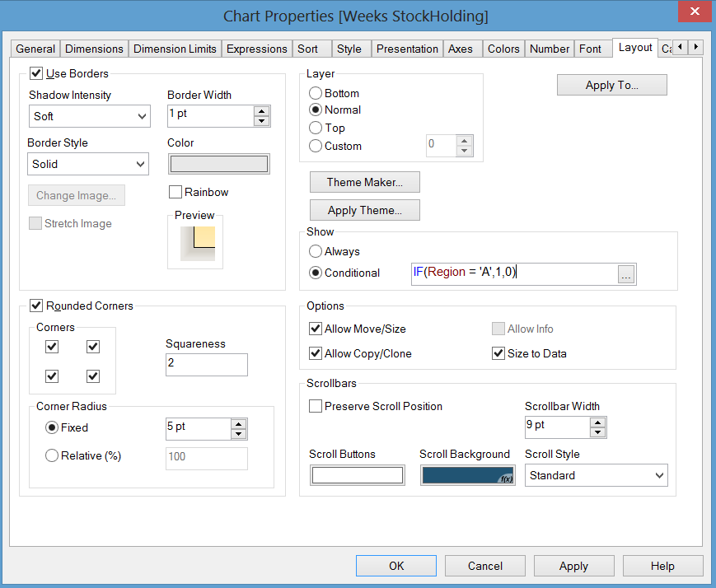Toggle the Use Borders checkbox
This screenshot has width=716, height=588.
pyautogui.click(x=36, y=74)
